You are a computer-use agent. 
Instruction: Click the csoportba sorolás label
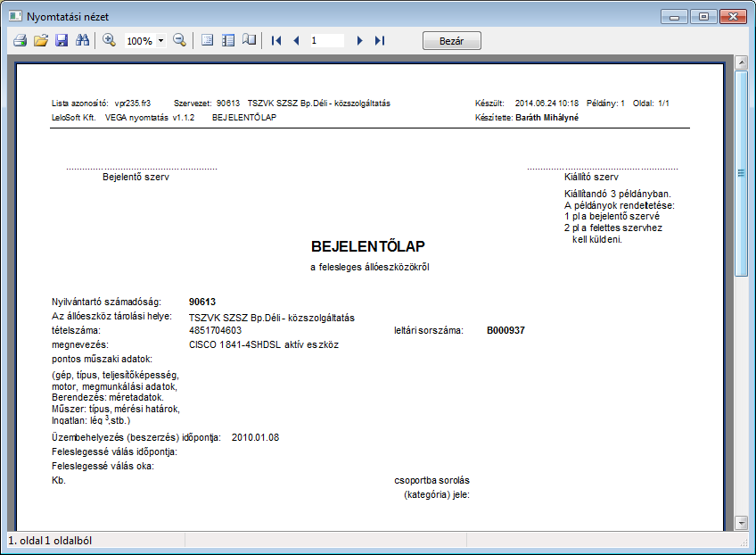(x=432, y=481)
